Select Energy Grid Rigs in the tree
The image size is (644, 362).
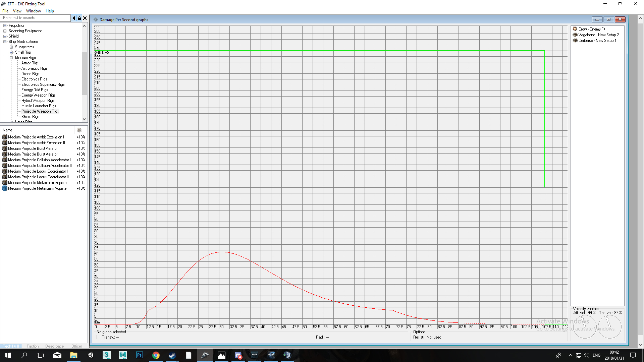click(35, 90)
